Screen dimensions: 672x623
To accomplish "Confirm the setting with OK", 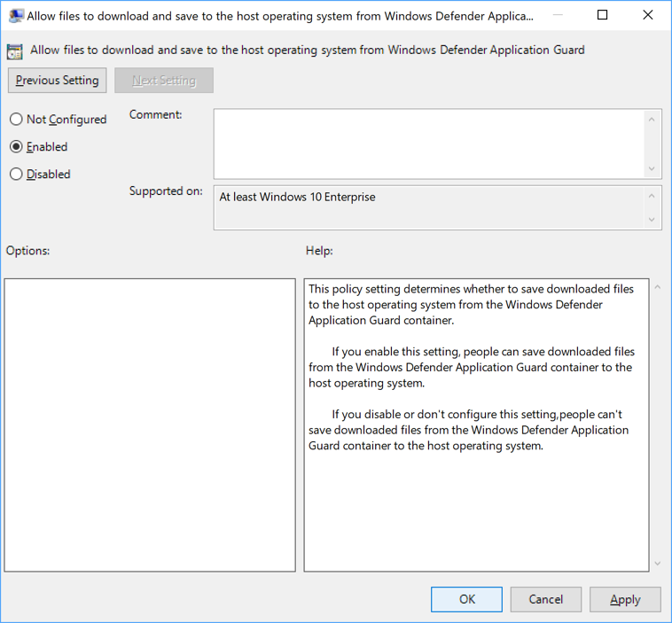I will point(466,600).
